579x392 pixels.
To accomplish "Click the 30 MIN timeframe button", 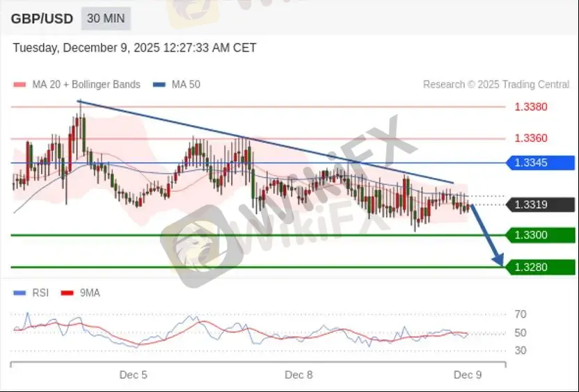I will point(106,19).
